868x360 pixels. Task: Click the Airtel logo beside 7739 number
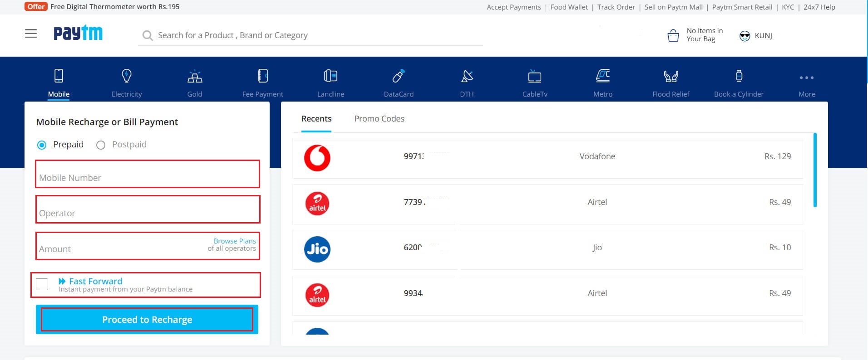(x=317, y=204)
